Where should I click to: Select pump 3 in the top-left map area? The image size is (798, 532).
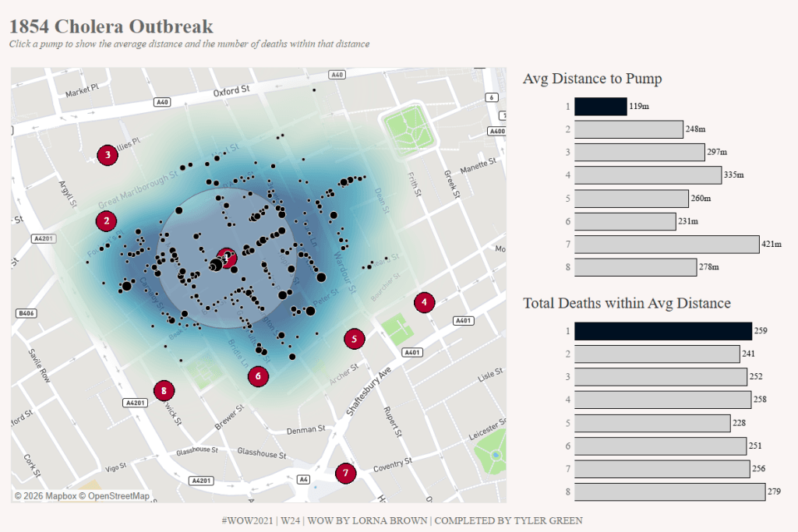click(107, 155)
